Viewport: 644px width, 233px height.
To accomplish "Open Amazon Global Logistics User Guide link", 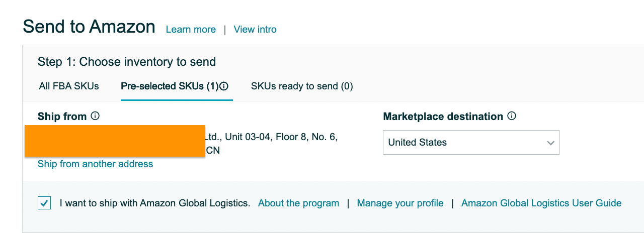I will [541, 203].
